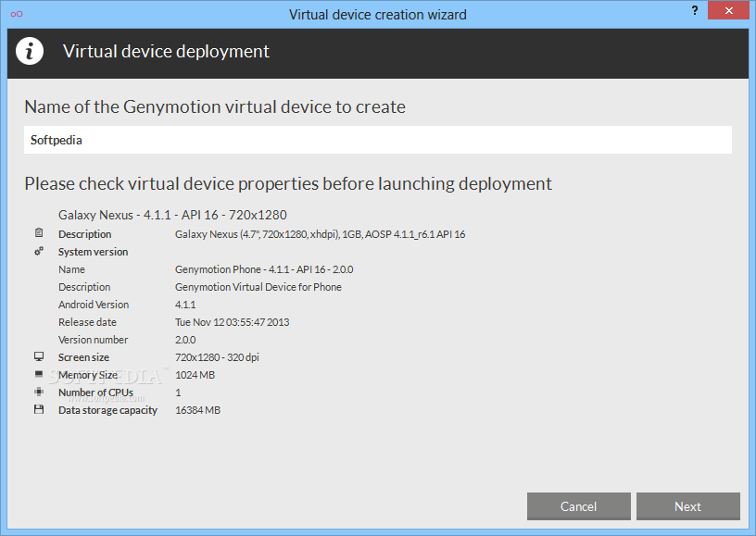Click the 'Galaxy Nexus (4.7", 720x1280, xhdpi)' description value

(x=321, y=234)
